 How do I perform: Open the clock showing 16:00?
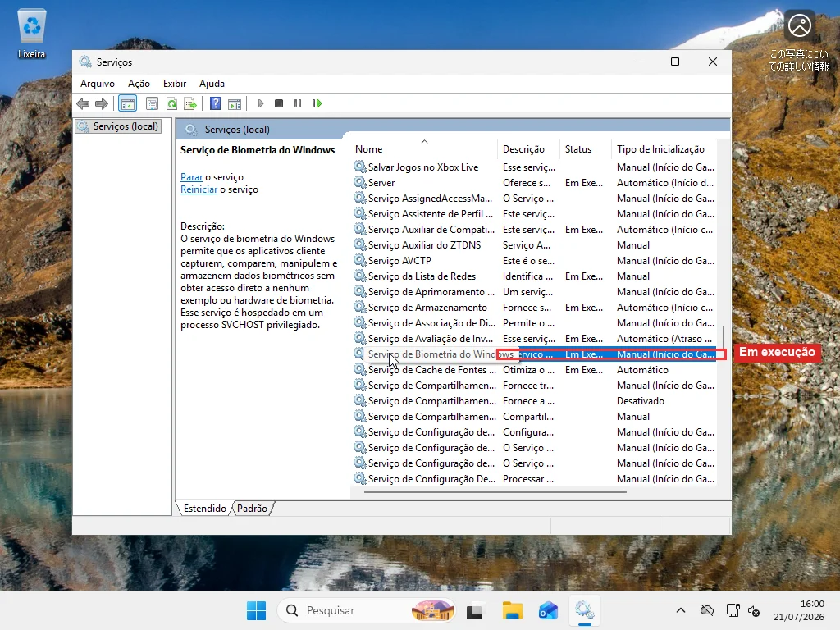pos(799,610)
